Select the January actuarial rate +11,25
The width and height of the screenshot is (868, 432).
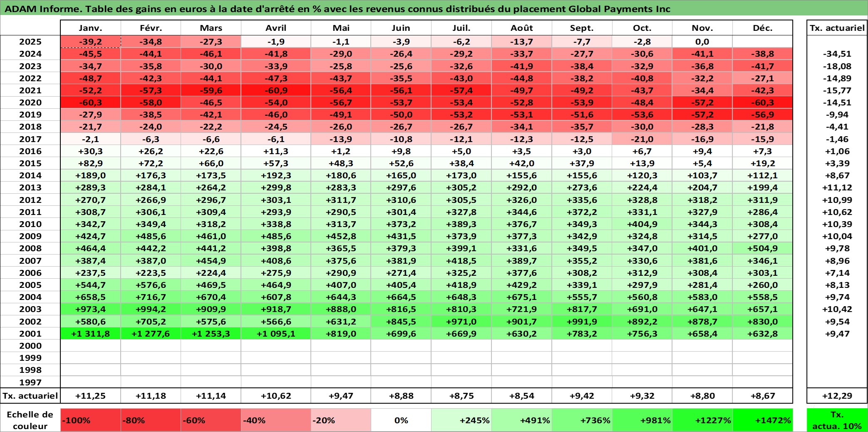click(90, 396)
